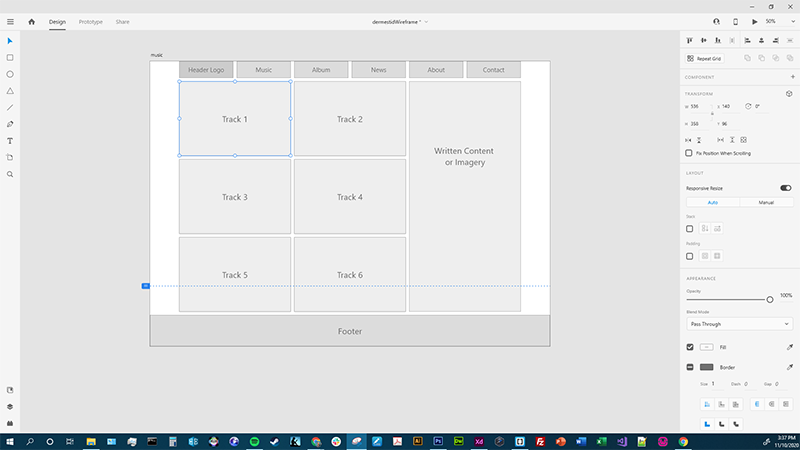Open Photoshop from the taskbar
The width and height of the screenshot is (800, 450).
(438, 441)
